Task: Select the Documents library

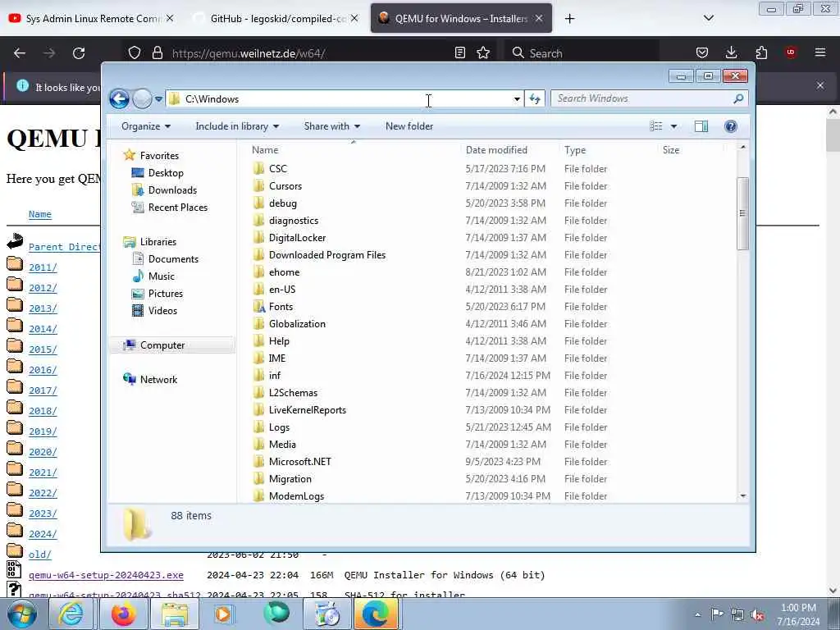Action: coord(173,259)
